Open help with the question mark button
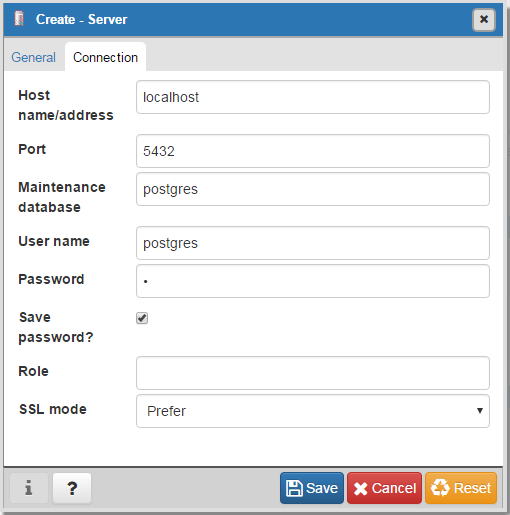Viewport: 510px width, 515px height. click(72, 488)
